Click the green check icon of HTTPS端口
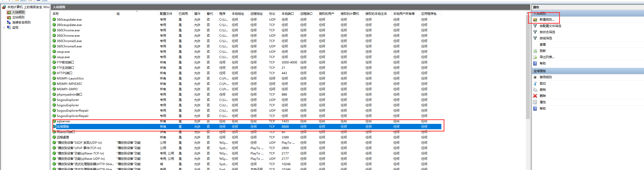Image resolution: width=644 pixels, height=170 pixels. coord(54,73)
